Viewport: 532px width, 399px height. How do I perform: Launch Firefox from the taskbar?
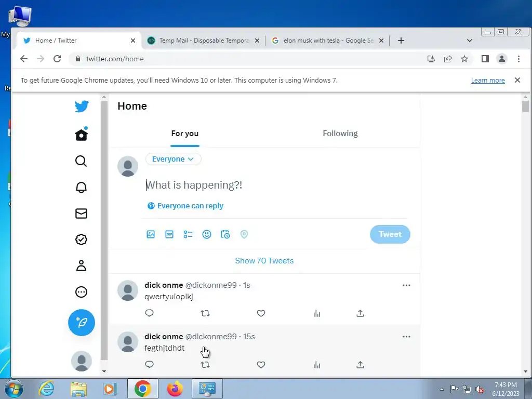tap(175, 389)
